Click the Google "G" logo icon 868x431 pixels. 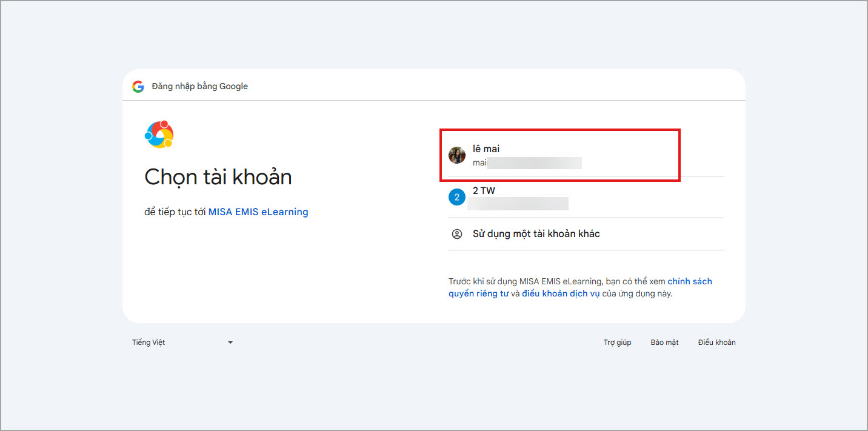click(x=138, y=87)
